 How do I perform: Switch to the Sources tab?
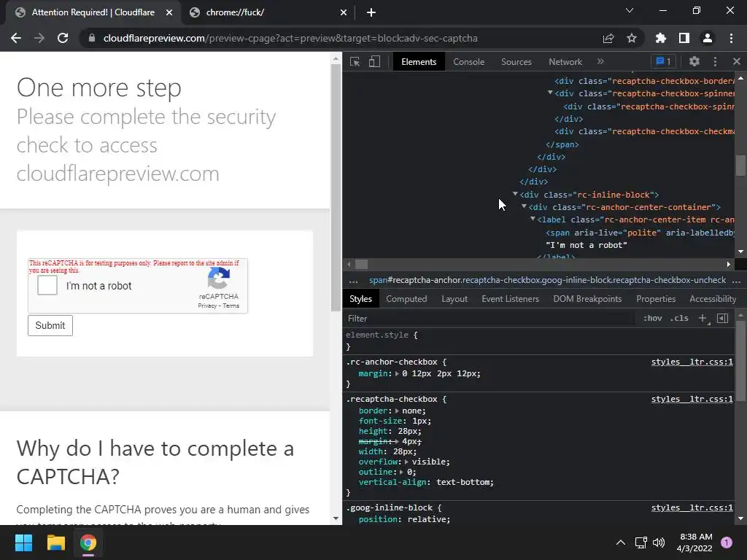tap(516, 62)
